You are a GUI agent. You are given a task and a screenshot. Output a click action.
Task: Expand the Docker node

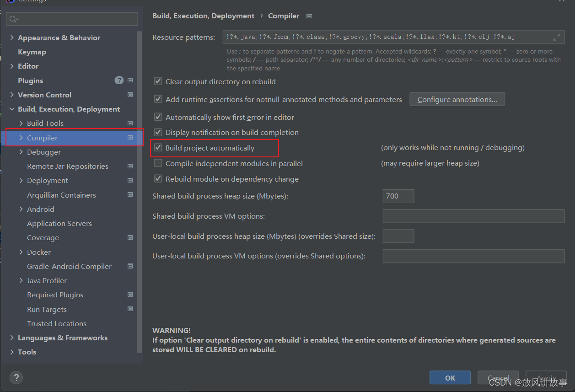pyautogui.click(x=21, y=252)
